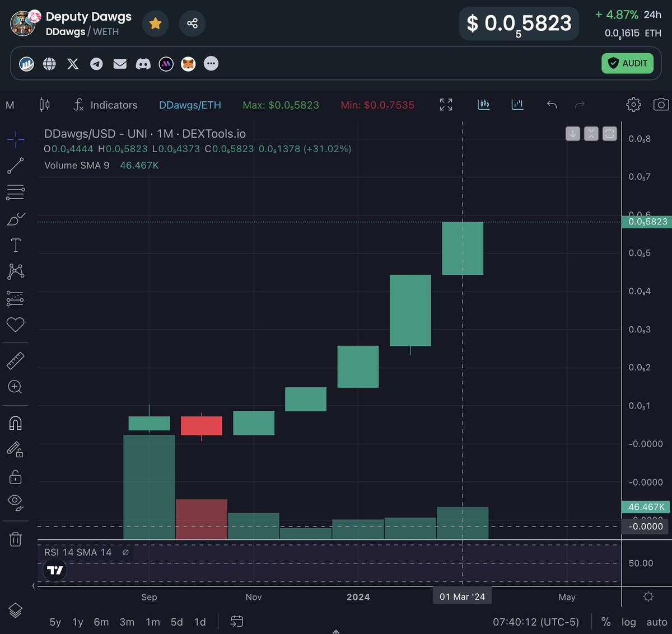Screen dimensions: 672x634
Task: Set the range to 1m
Action: pos(153,622)
